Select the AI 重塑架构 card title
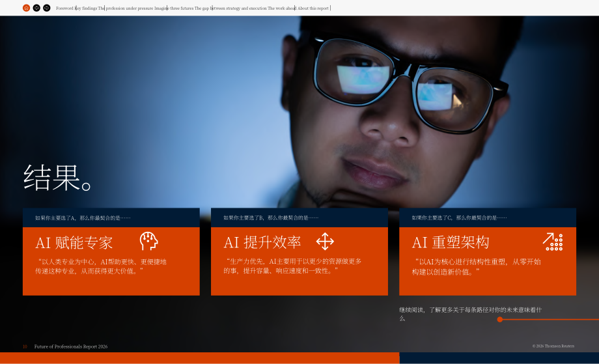The height and width of the screenshot is (364, 599). [x=451, y=242]
